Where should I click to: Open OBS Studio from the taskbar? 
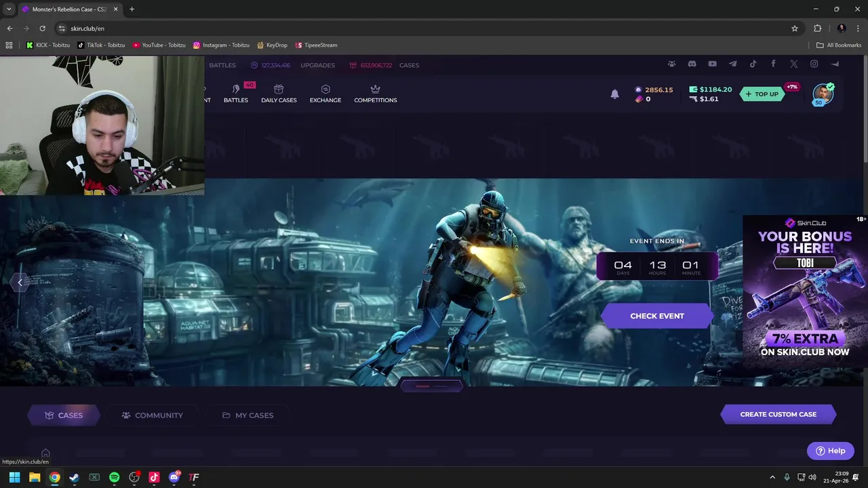pyautogui.click(x=134, y=477)
